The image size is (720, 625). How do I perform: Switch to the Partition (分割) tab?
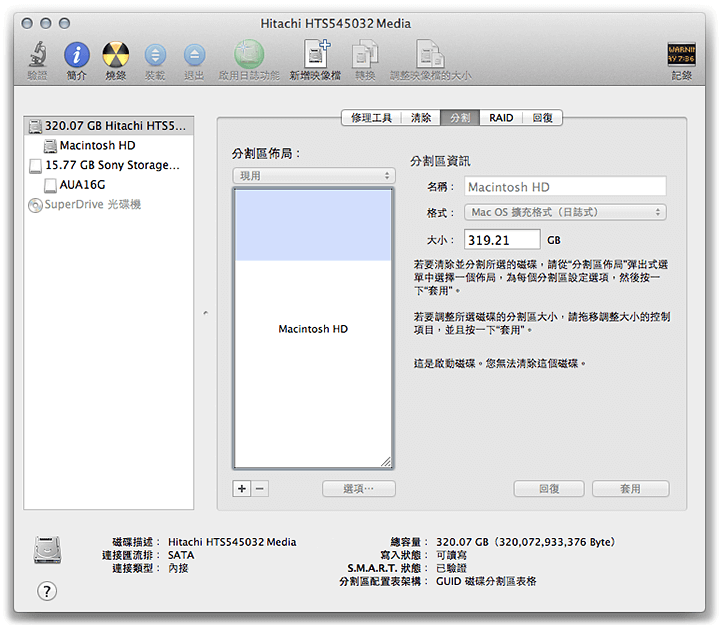(x=460, y=118)
